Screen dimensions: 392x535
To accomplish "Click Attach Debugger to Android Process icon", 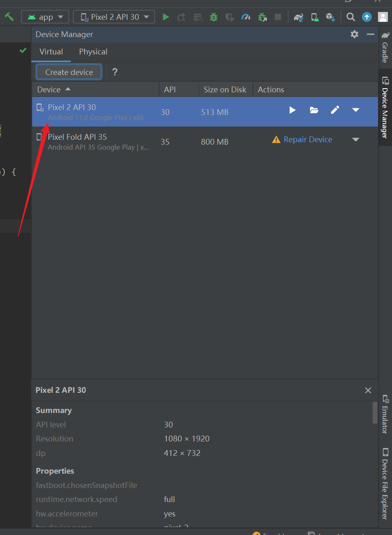I will click(x=262, y=17).
